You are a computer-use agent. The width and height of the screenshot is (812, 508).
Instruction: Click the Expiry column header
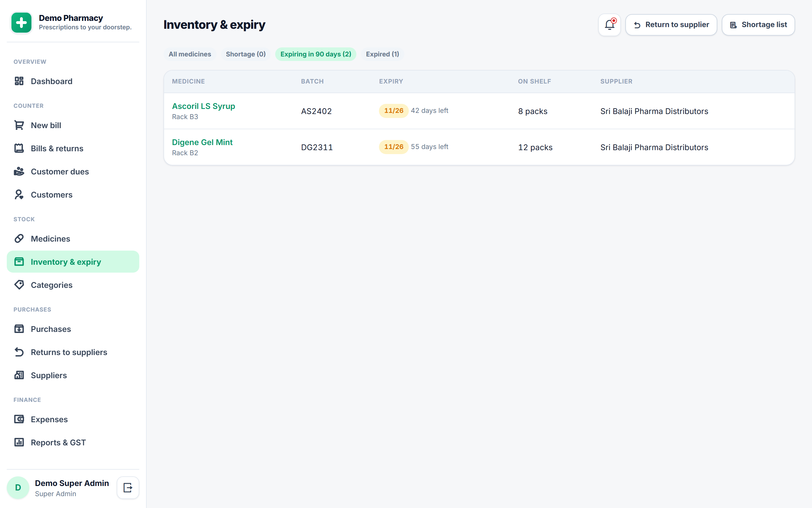click(391, 81)
